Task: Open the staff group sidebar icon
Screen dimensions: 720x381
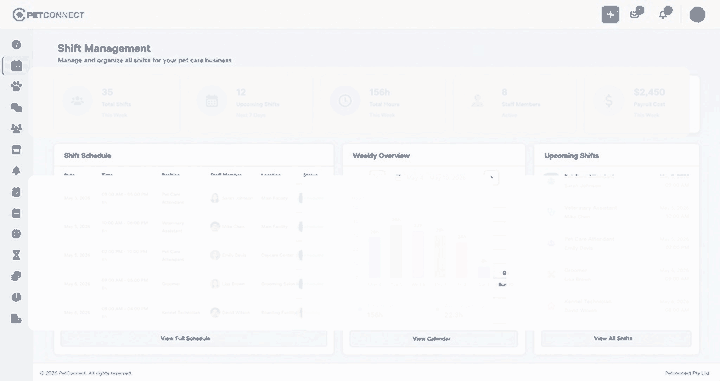Action: coord(17,129)
